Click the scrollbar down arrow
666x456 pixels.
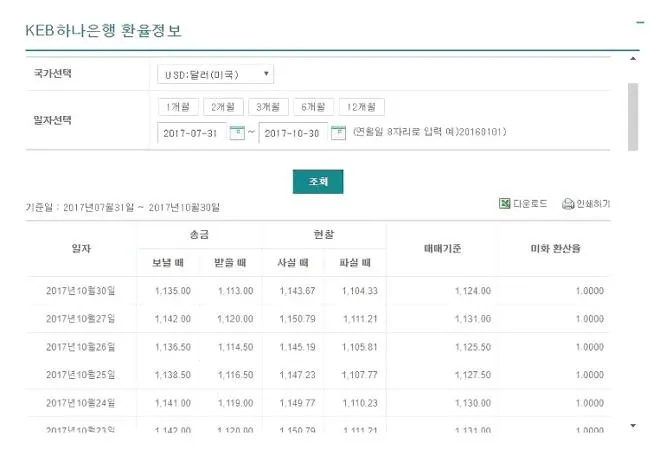pos(633,425)
